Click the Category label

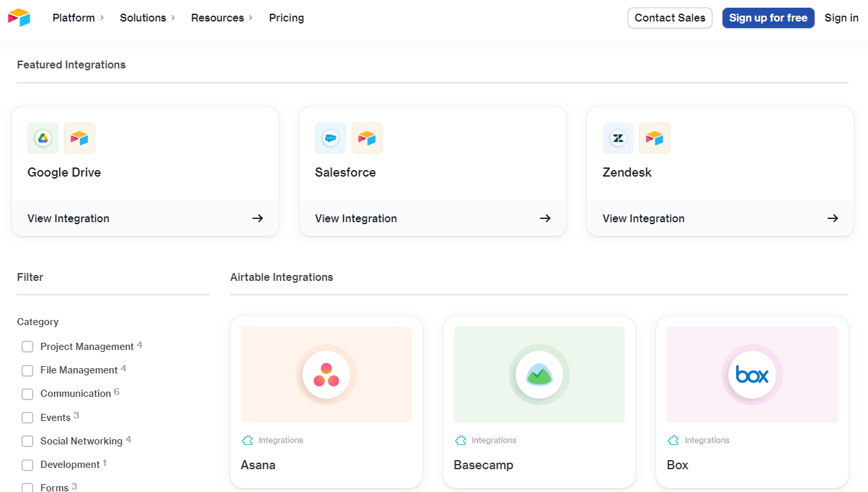tap(38, 322)
